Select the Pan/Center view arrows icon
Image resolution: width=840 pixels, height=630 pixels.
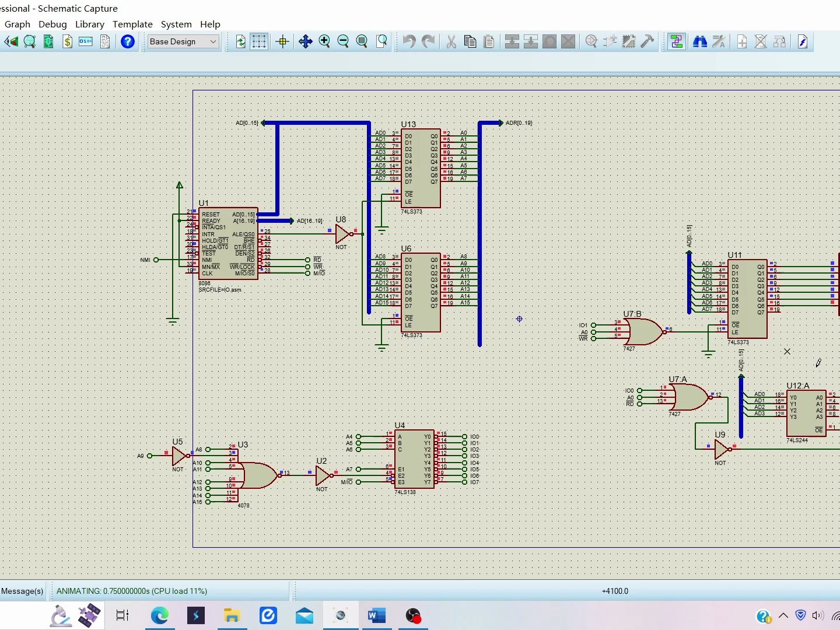tap(305, 41)
